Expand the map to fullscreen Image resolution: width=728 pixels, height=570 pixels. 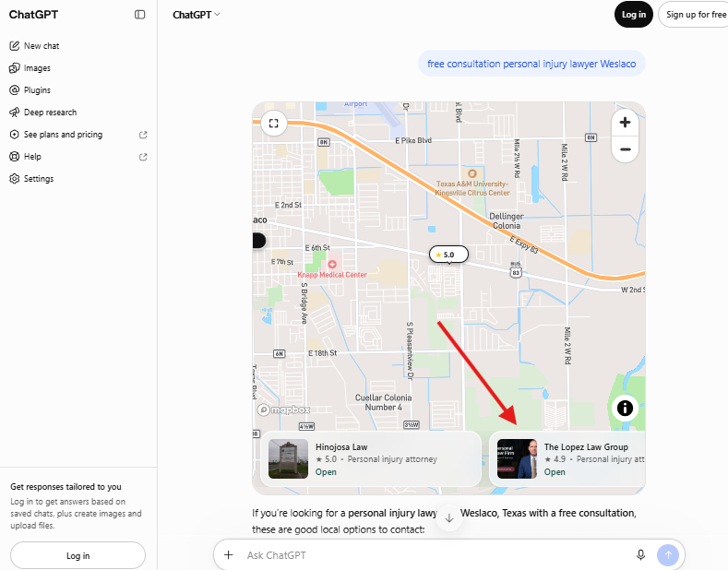point(273,124)
